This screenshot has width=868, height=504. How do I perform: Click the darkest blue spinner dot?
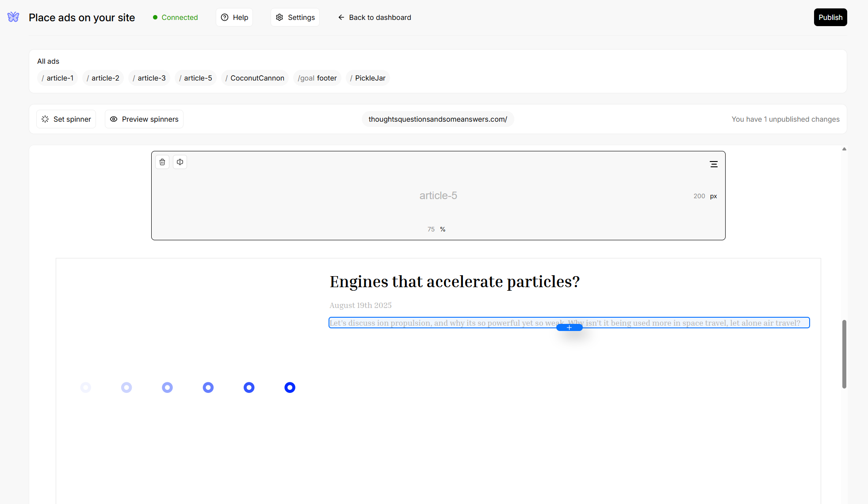pyautogui.click(x=290, y=388)
